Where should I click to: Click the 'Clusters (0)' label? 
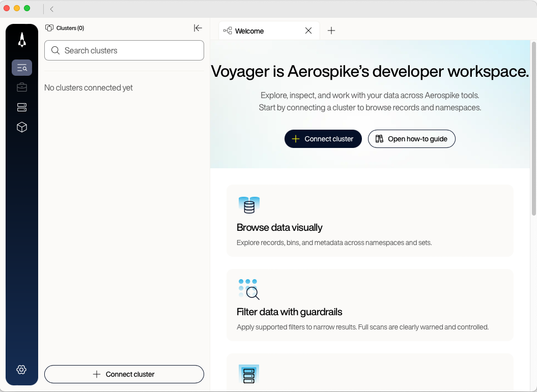pos(70,28)
